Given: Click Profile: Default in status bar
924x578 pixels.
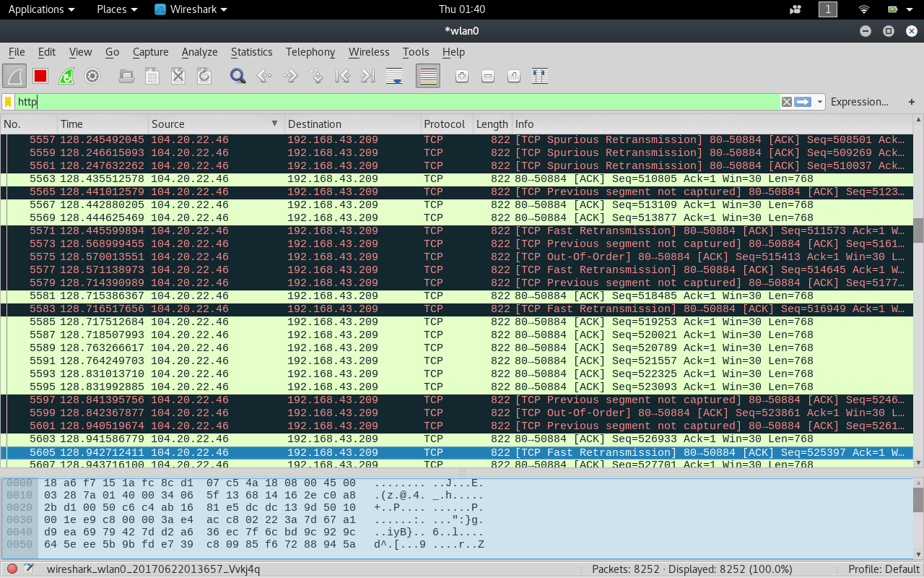Looking at the screenshot, I should pyautogui.click(x=884, y=569).
